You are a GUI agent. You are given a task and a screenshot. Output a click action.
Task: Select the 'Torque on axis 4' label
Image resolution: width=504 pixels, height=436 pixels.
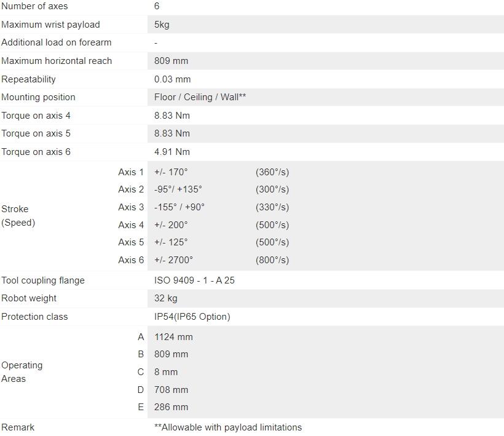pyautogui.click(x=36, y=116)
